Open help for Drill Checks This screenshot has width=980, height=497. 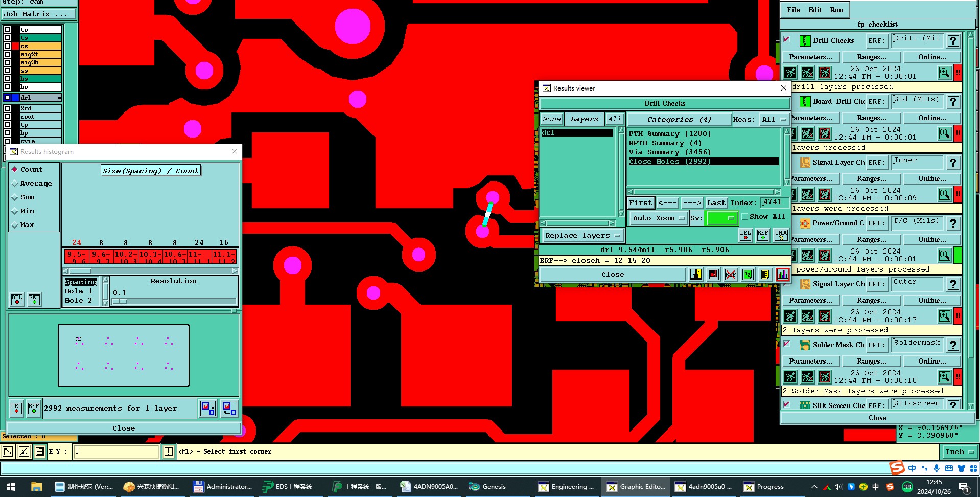tap(953, 41)
